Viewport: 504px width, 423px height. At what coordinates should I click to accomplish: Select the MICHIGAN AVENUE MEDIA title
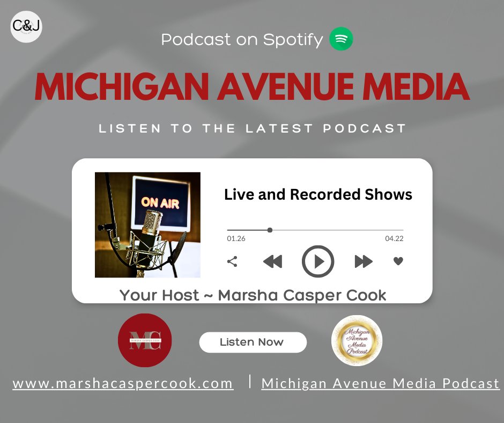pyautogui.click(x=252, y=86)
